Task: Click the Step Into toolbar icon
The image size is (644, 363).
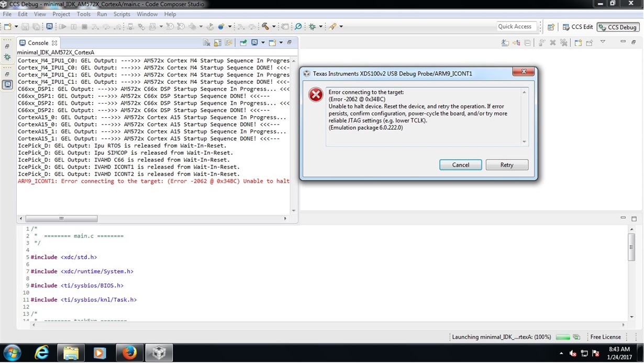Action: pyautogui.click(x=95, y=26)
